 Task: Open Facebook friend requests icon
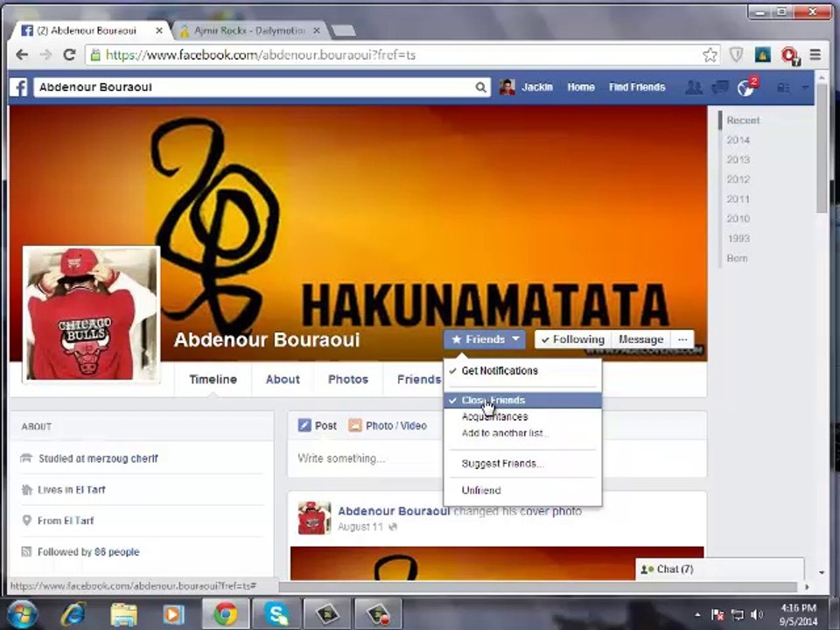coord(694,87)
